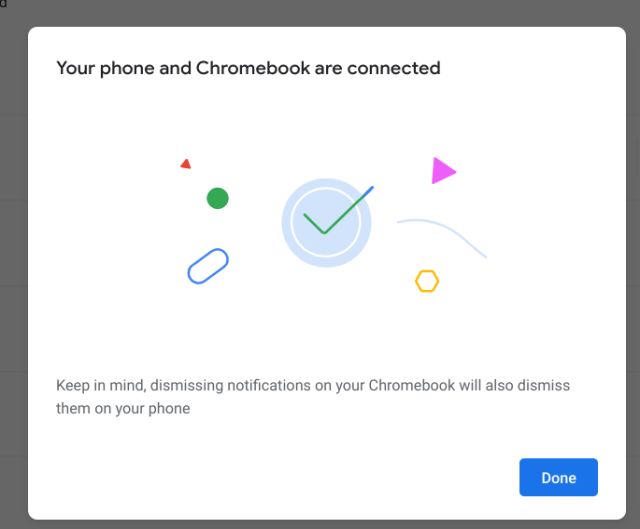The image size is (640, 529).
Task: Click the small red triangle shape
Action: click(186, 164)
